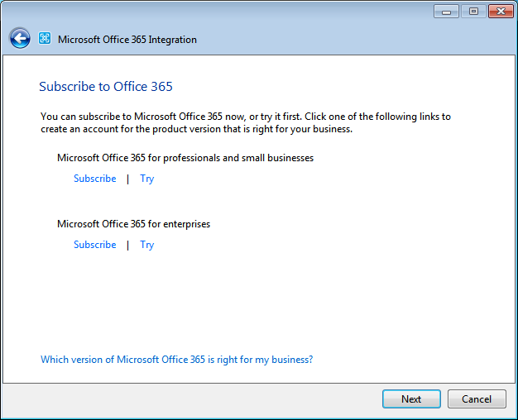The height and width of the screenshot is (420, 518).
Task: Minimize the wizard window
Action: coord(447,12)
